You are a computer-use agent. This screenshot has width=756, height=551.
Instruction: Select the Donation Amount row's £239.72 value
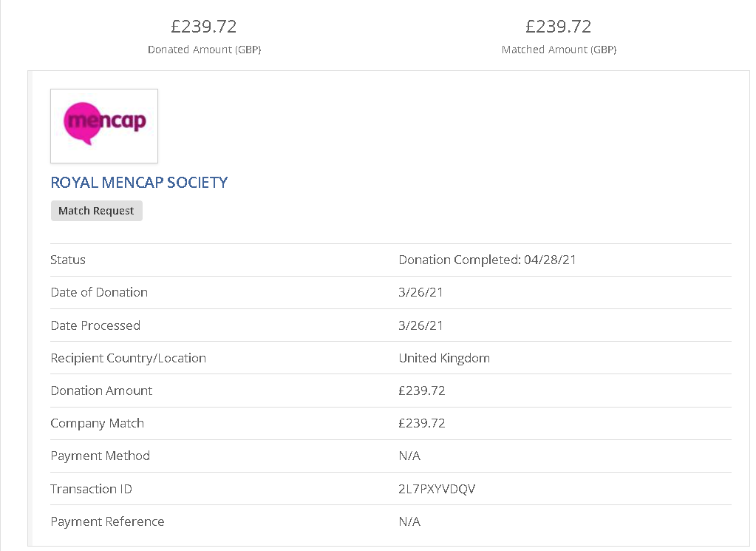point(422,391)
